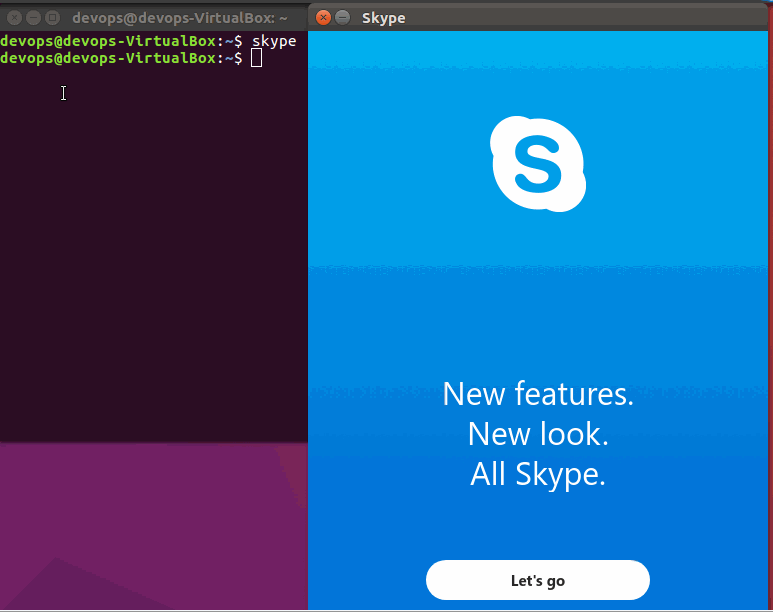Click the terminal title 'devops@devops-VirtualBox: ~'
This screenshot has width=773, height=612.
click(x=180, y=18)
